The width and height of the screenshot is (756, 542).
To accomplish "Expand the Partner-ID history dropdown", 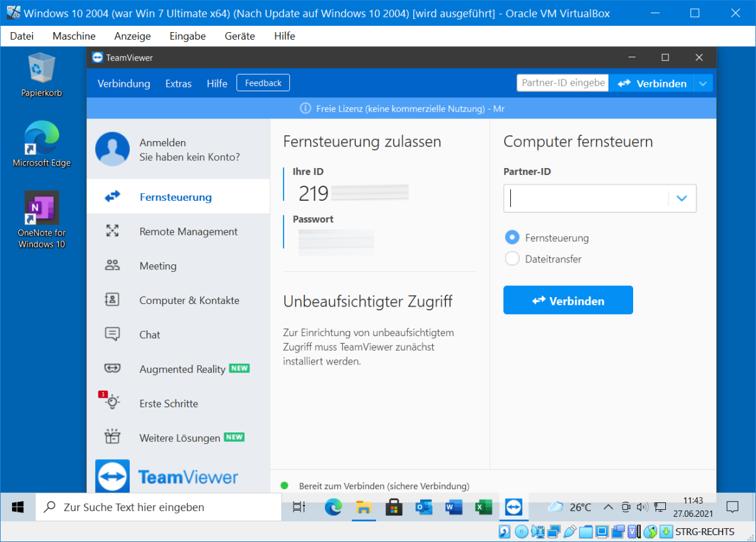I will pos(681,198).
